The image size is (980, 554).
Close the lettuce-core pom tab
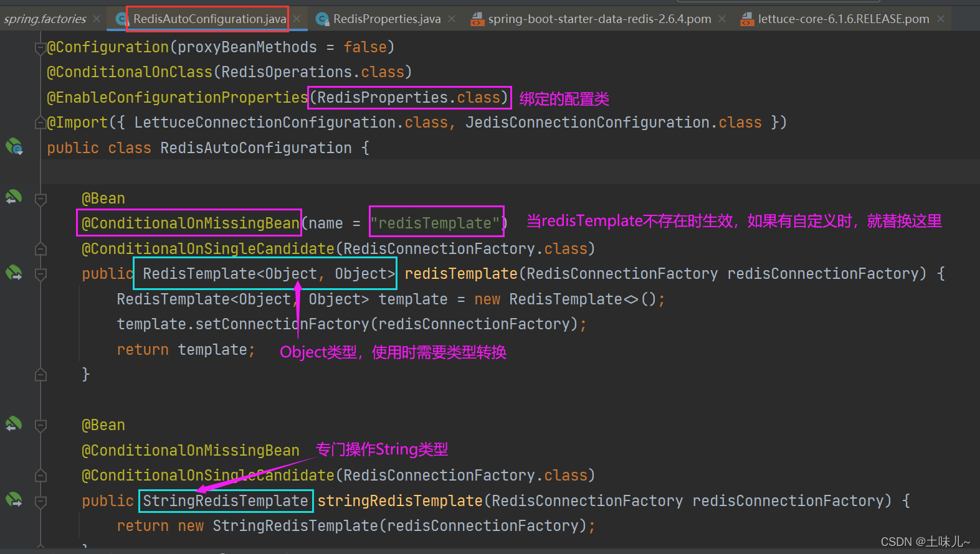click(x=941, y=19)
